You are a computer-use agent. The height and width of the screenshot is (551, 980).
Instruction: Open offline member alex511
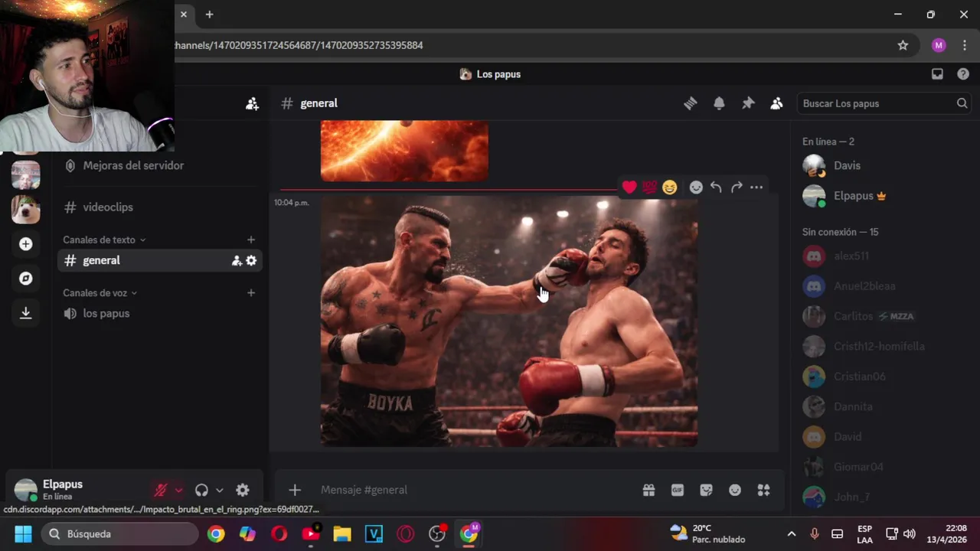tap(882, 256)
